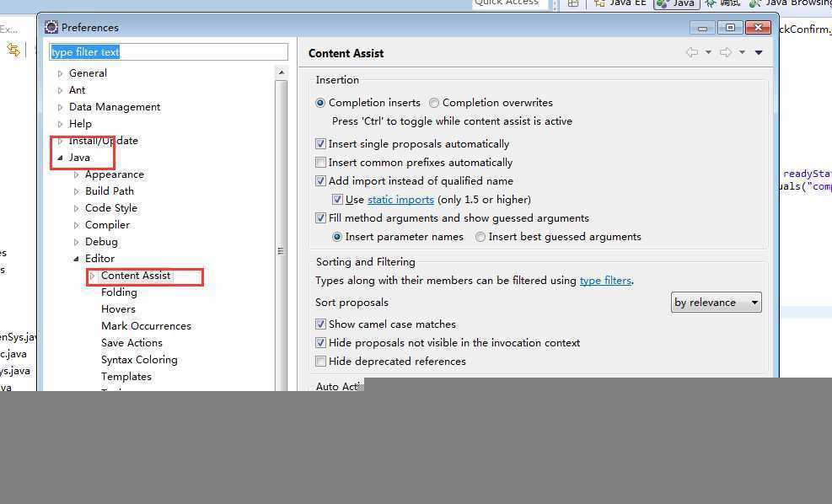Collapse the Java tree node
The image size is (832, 504).
point(60,158)
